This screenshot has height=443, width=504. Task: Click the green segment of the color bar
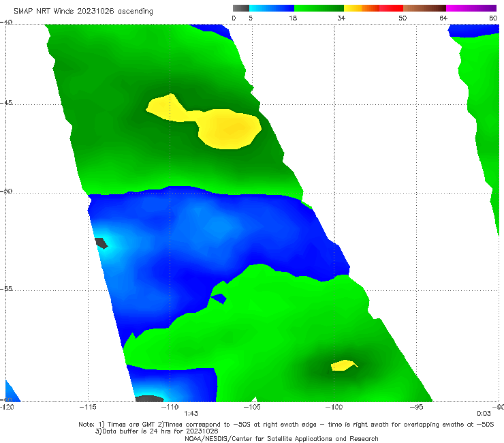319,8
